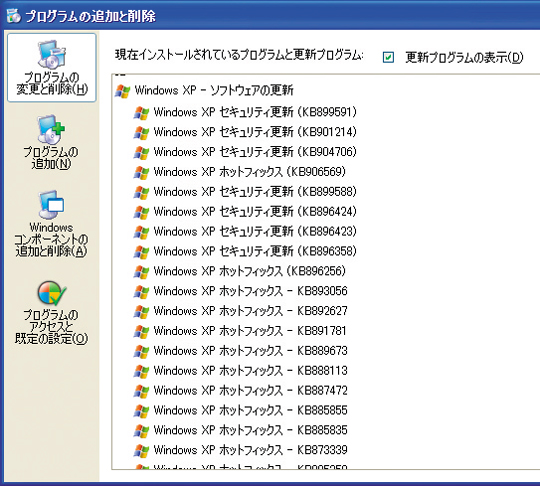The image size is (540, 486).
Task: Click the Windows flag icon beside KB893056
Action: click(x=141, y=291)
